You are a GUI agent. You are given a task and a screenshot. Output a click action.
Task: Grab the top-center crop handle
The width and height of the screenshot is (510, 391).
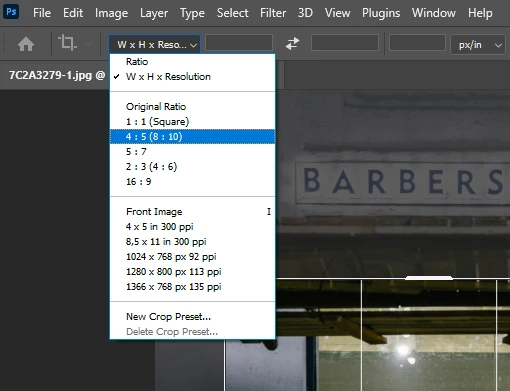click(429, 278)
